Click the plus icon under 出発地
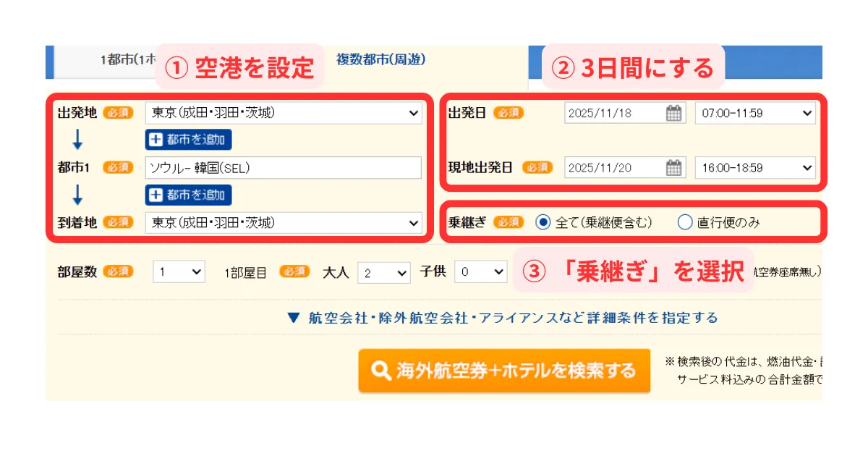Viewport: 868px width, 456px height. [155, 140]
